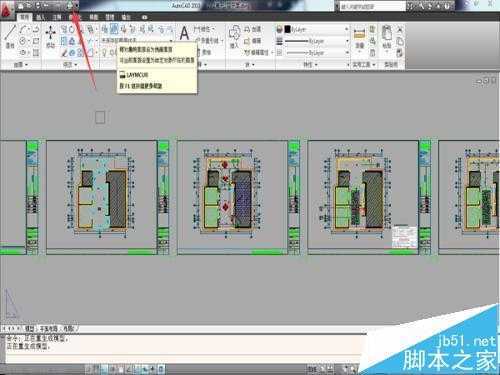Select the Circle tool in Draw panel
This screenshot has height=375, width=500.
(x=23, y=41)
